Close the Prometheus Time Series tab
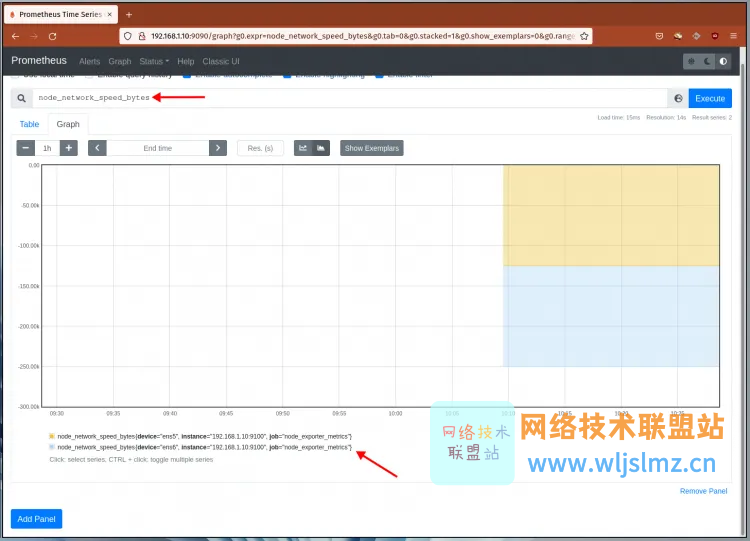 tap(110, 14)
